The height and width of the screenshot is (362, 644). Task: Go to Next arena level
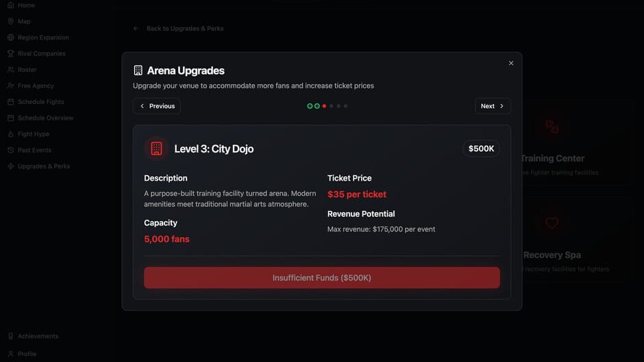(493, 106)
